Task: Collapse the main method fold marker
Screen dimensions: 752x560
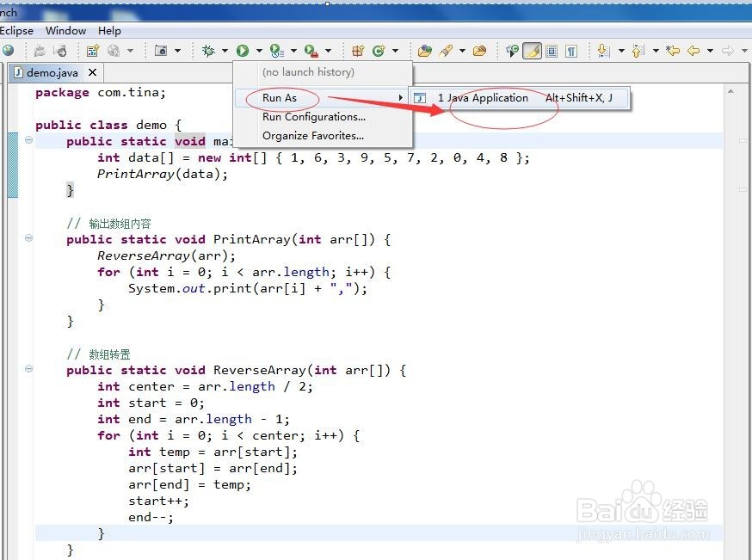Action: pyautogui.click(x=28, y=140)
